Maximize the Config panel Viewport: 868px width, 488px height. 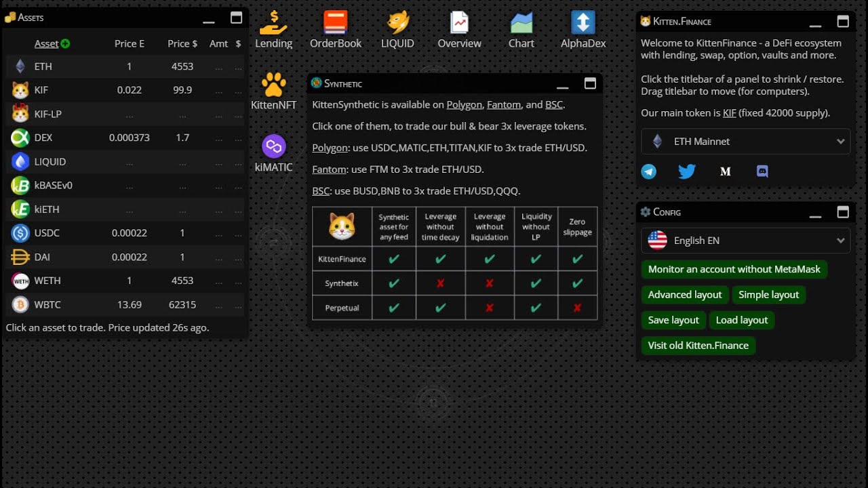pos(843,211)
